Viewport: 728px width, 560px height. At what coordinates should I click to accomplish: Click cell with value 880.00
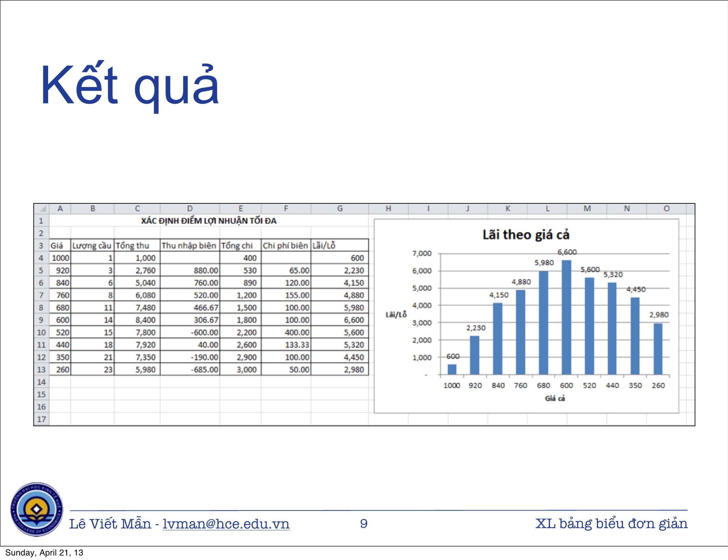coord(190,270)
